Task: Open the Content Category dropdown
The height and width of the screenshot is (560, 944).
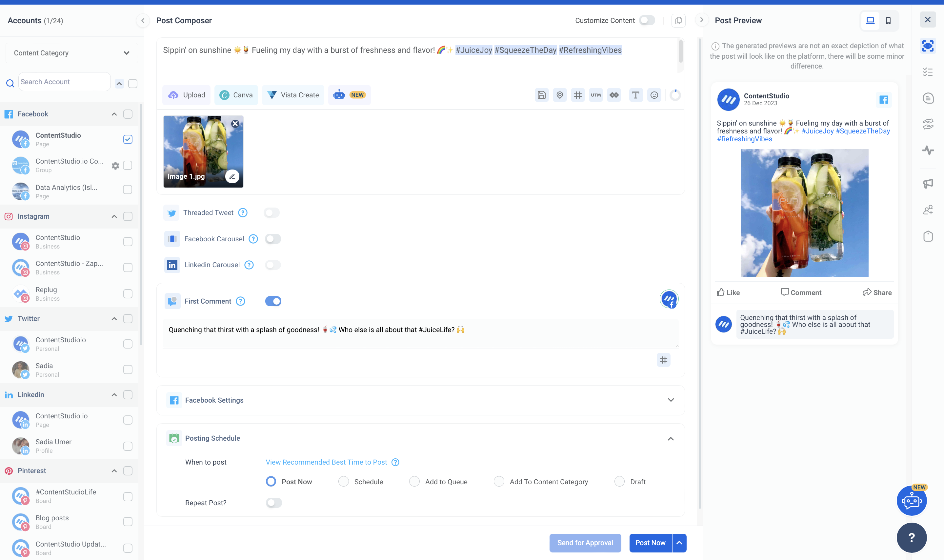Action: pos(69,53)
